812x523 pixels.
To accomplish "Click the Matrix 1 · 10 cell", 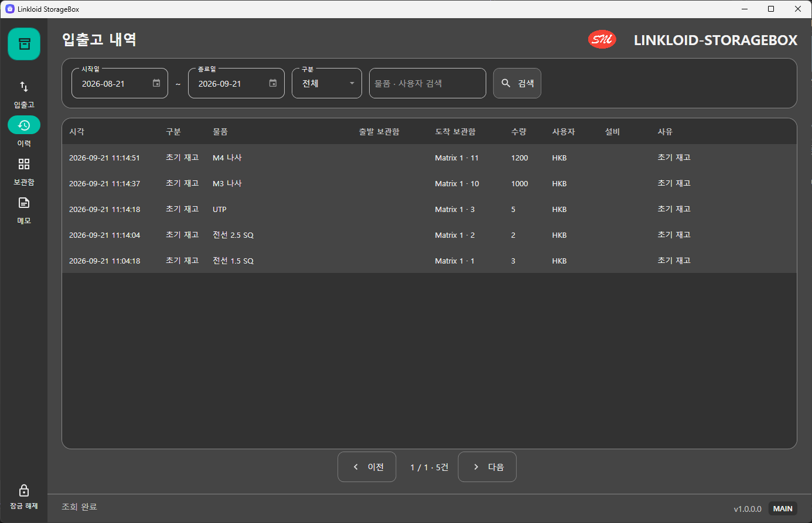I will tap(457, 183).
